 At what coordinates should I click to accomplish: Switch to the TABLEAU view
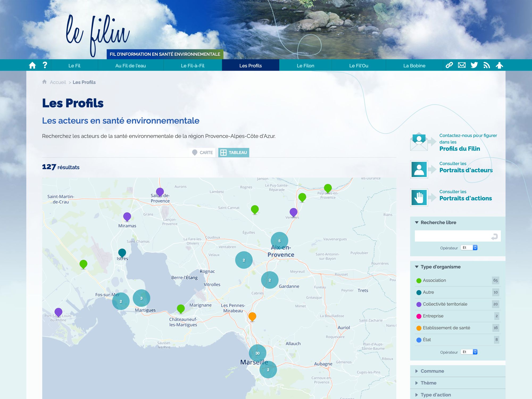[234, 152]
